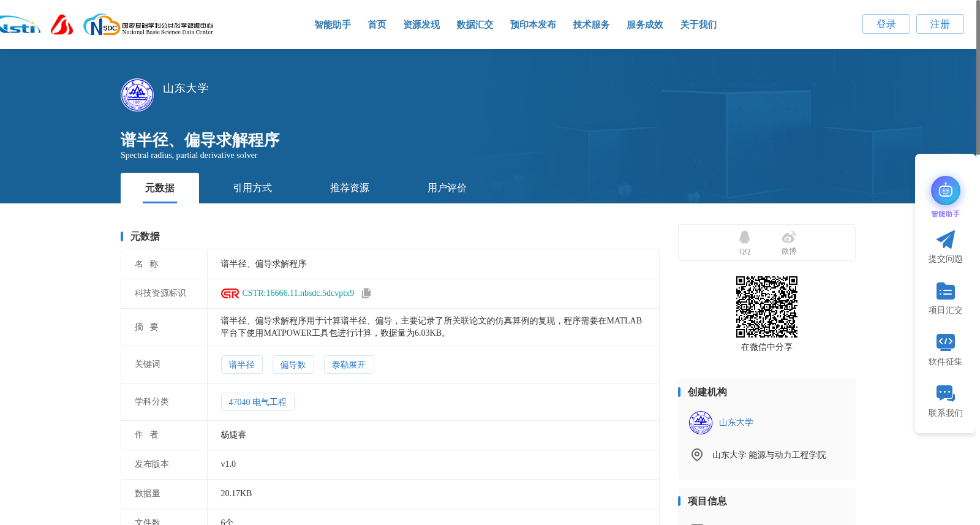Image resolution: width=980 pixels, height=525 pixels.
Task: Click the 联系我们 chat bubble icon
Action: (946, 393)
